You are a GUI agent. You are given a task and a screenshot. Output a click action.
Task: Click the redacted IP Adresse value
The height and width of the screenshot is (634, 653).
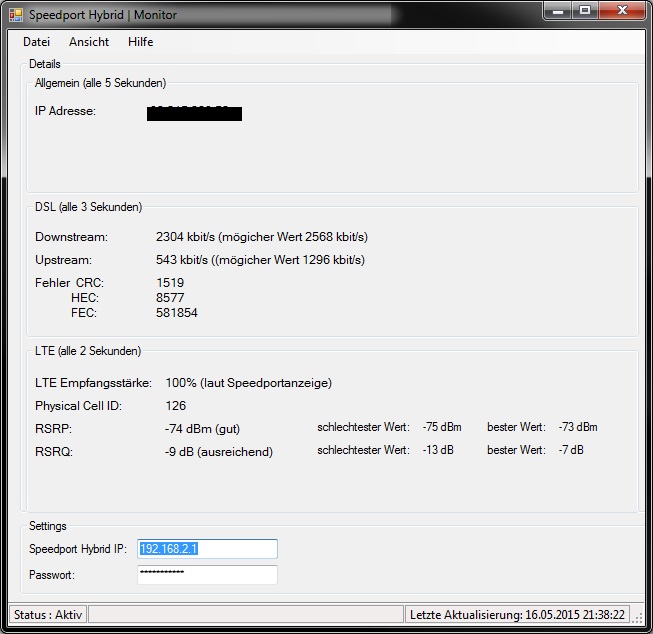click(x=194, y=113)
